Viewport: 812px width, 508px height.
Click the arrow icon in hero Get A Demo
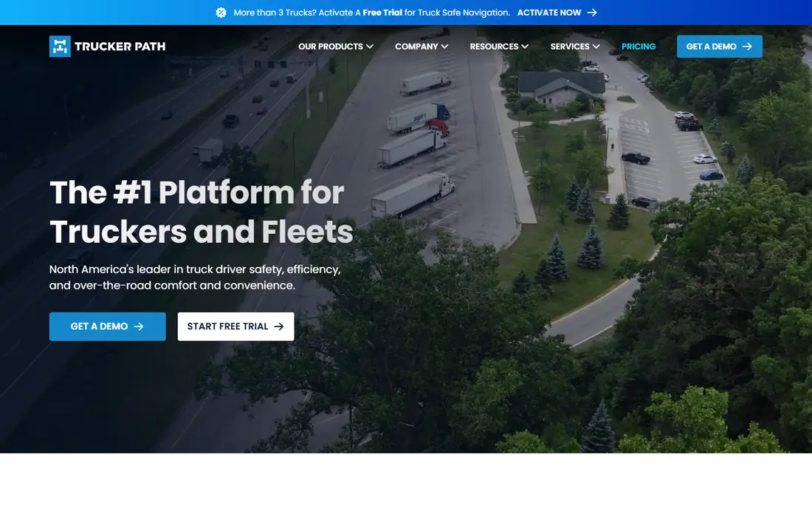(x=138, y=326)
